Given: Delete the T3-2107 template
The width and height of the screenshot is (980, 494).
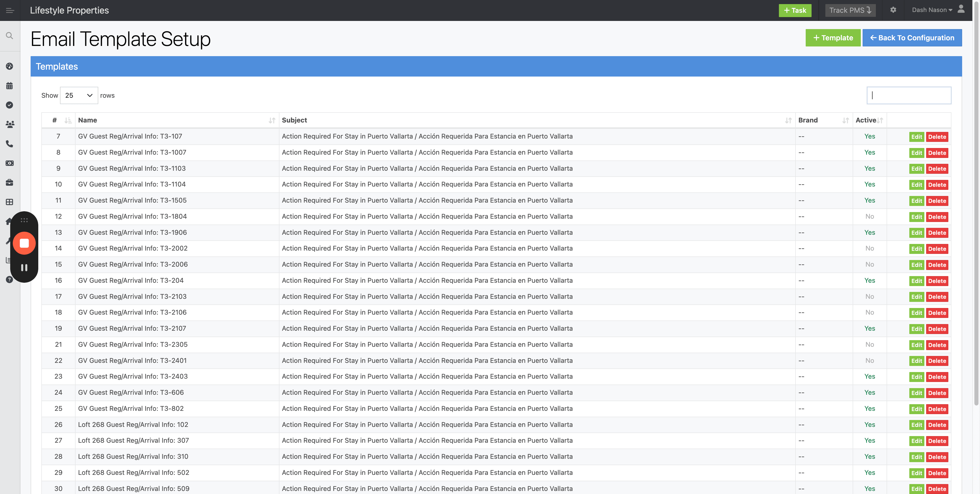Looking at the screenshot, I should (937, 329).
